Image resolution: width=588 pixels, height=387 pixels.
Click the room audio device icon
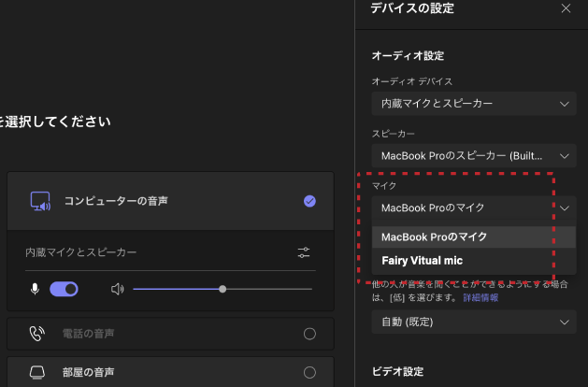[36, 372]
